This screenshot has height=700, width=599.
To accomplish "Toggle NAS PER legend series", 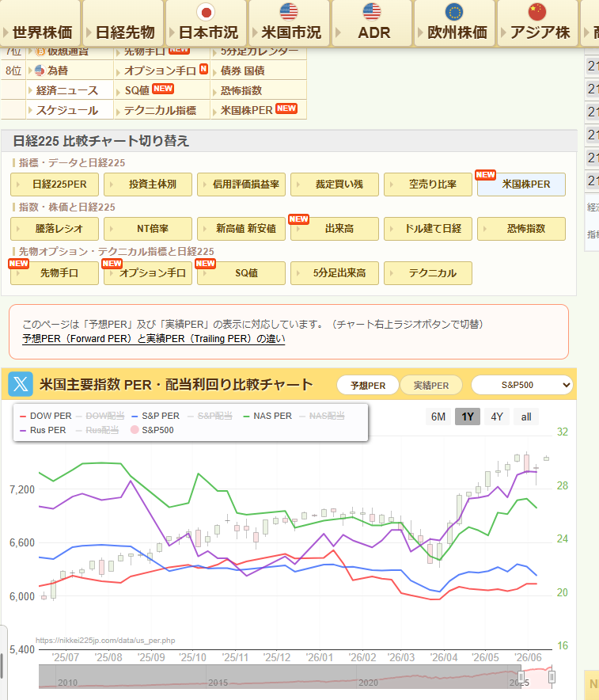I will tap(267, 416).
